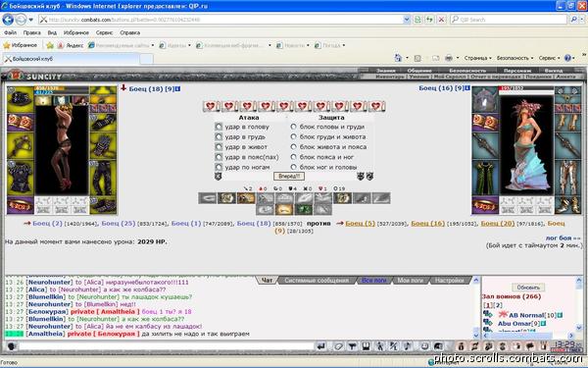Screen dimensions: 588x368
Task: Select attack option удар в голову
Action: (219, 127)
